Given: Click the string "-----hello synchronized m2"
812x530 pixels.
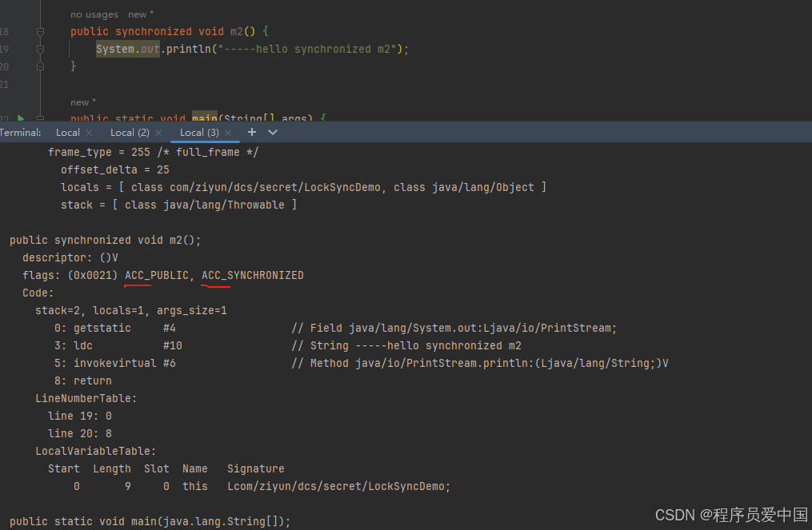Looking at the screenshot, I should [x=308, y=50].
